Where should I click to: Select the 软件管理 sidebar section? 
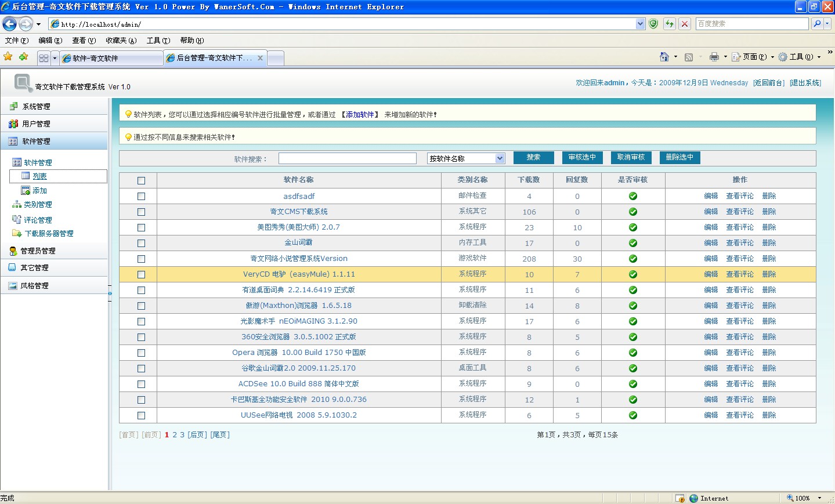(x=53, y=141)
